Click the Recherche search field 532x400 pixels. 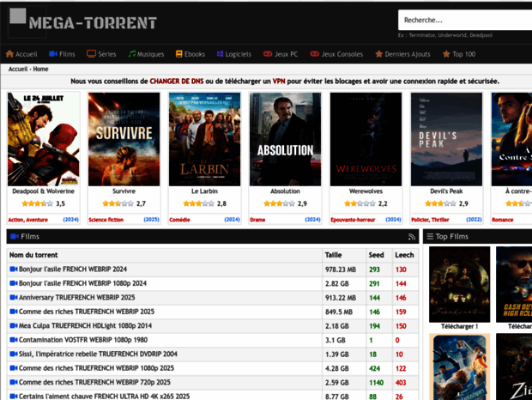tap(465, 20)
